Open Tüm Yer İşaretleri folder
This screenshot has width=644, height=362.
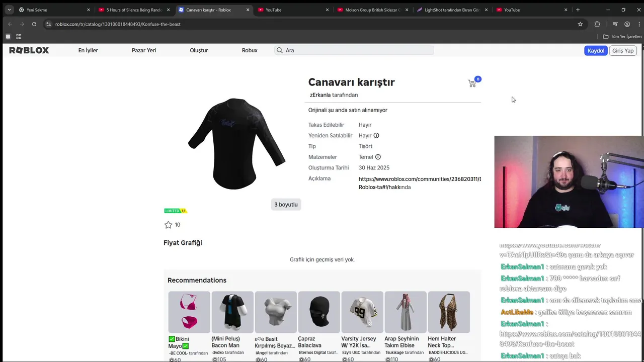pyautogui.click(x=622, y=37)
